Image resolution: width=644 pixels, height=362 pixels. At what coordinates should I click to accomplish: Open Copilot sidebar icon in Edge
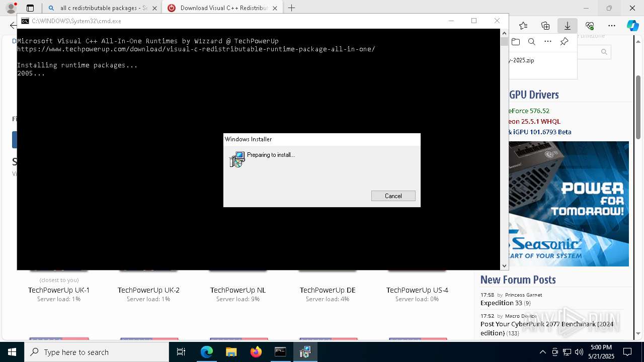632,26
